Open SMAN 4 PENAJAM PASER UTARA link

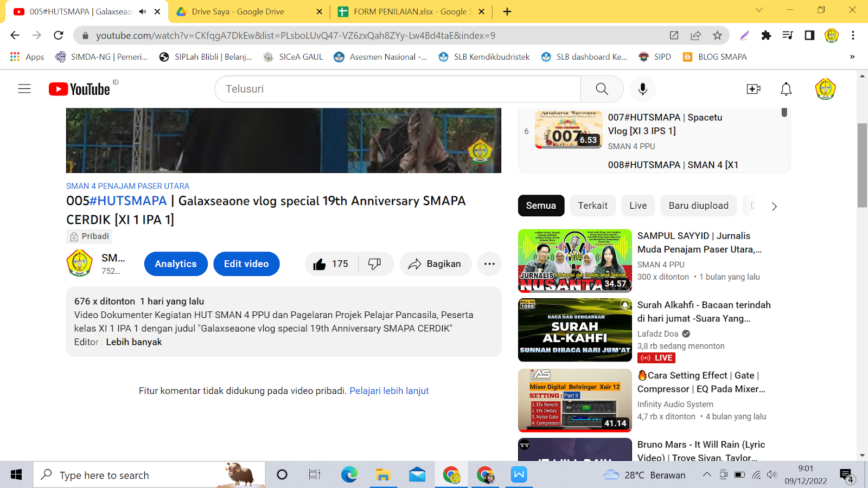click(x=127, y=186)
